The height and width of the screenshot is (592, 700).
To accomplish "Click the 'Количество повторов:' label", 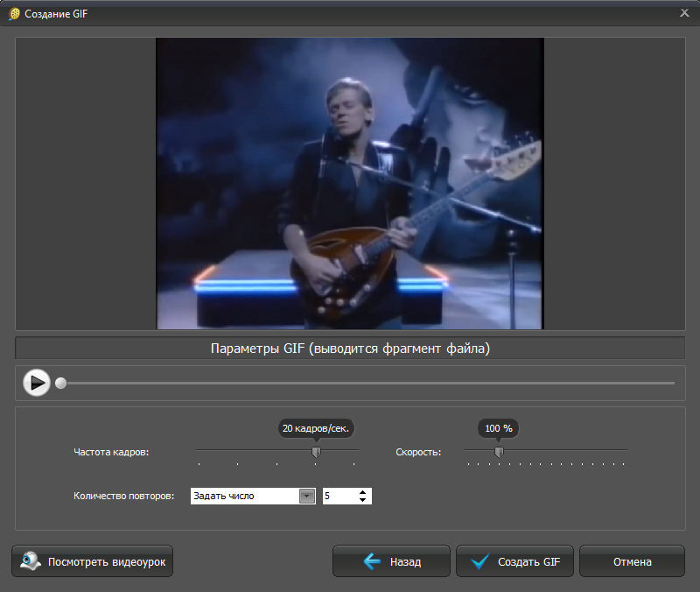I will coord(124,496).
